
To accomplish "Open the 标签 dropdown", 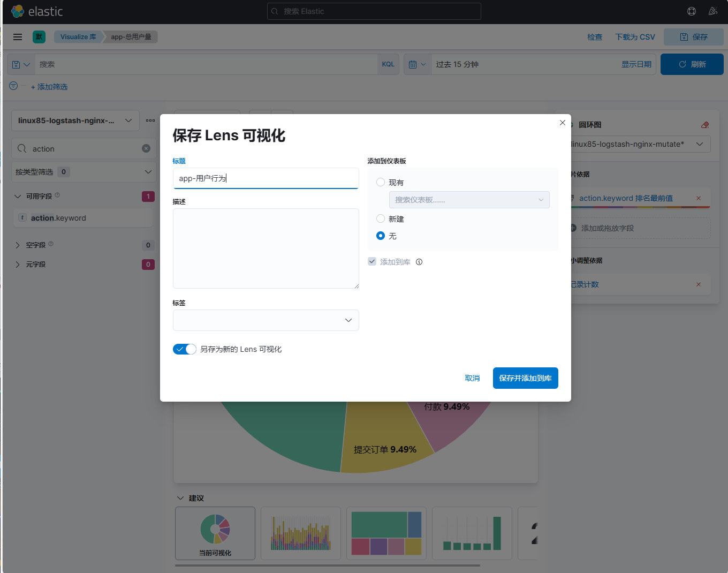I will point(266,320).
